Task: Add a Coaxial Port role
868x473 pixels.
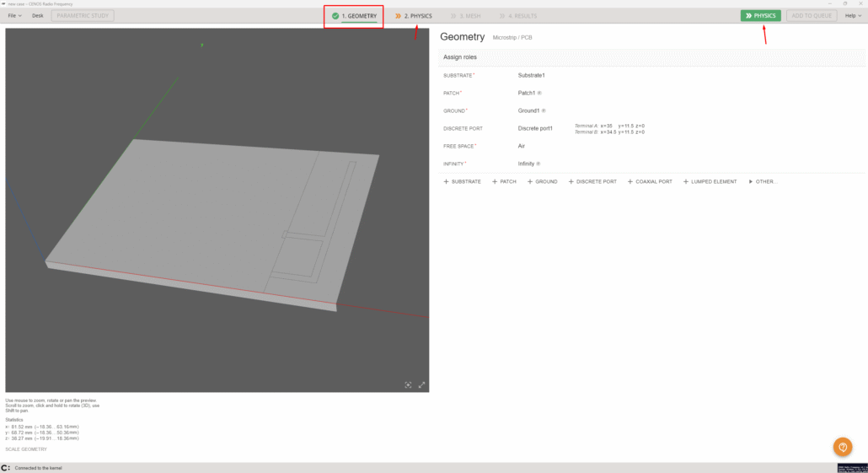Action: [x=649, y=181]
